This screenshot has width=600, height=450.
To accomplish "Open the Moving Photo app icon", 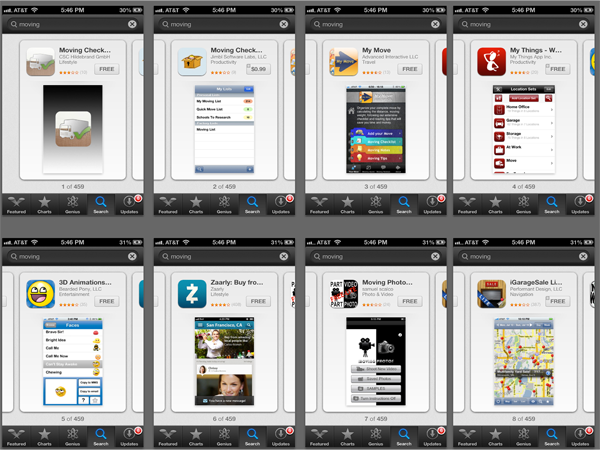I will [x=344, y=294].
